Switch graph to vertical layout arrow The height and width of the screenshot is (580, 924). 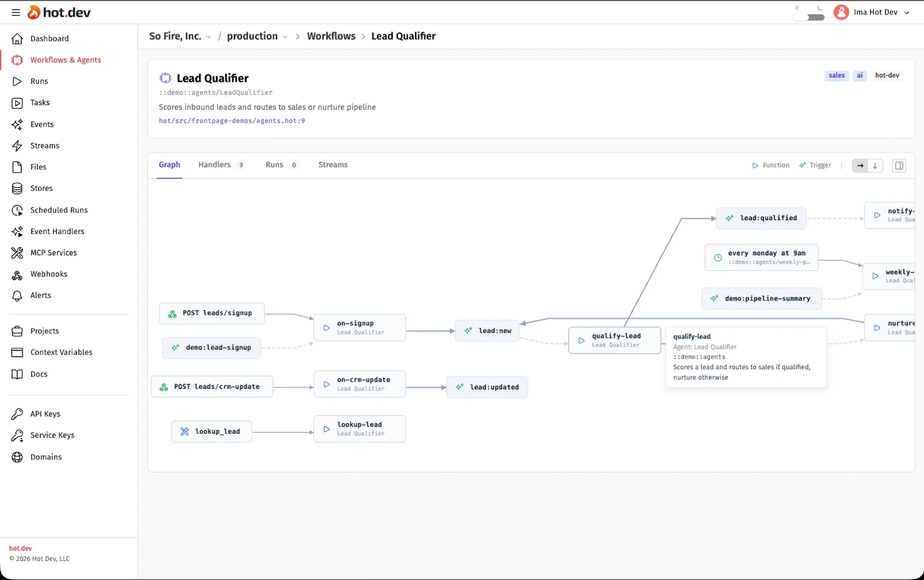point(875,166)
